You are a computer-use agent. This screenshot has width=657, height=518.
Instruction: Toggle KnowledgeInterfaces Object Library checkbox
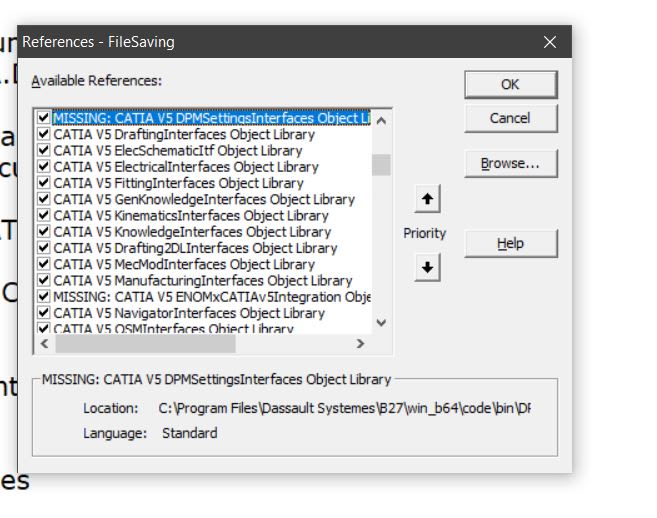(44, 232)
